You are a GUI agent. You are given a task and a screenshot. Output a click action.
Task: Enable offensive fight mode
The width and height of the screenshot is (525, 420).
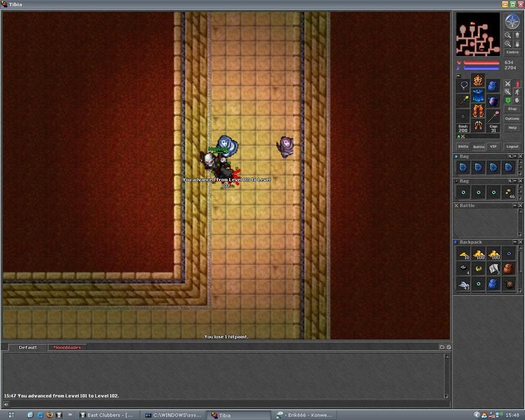pyautogui.click(x=508, y=84)
